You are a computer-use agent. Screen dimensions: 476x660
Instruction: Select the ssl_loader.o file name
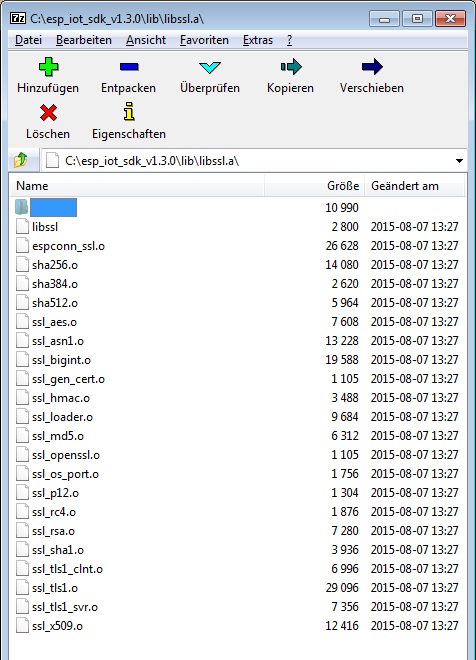pos(63,417)
